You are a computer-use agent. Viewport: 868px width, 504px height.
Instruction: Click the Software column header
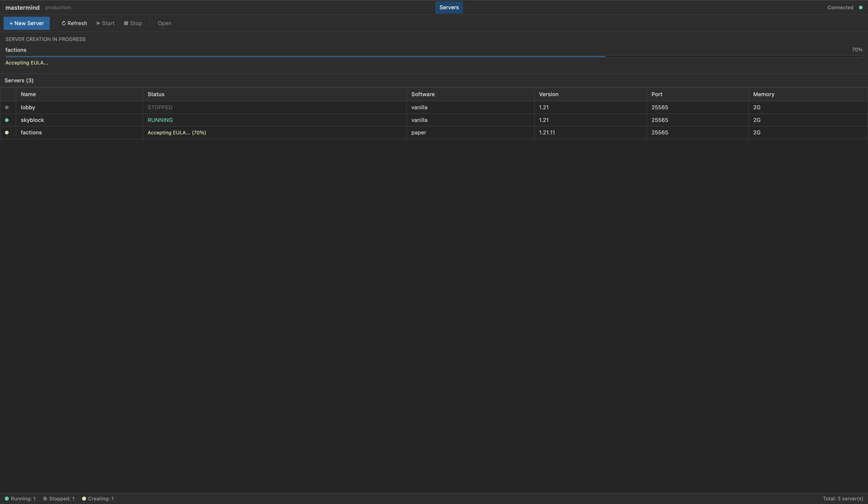(470, 94)
